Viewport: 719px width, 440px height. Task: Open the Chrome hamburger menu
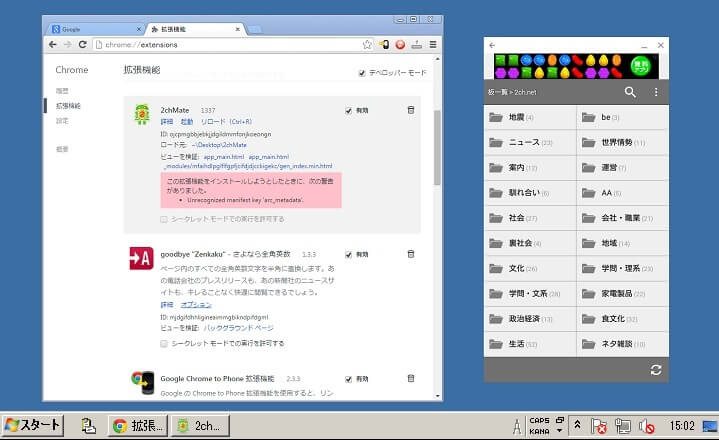(x=433, y=44)
